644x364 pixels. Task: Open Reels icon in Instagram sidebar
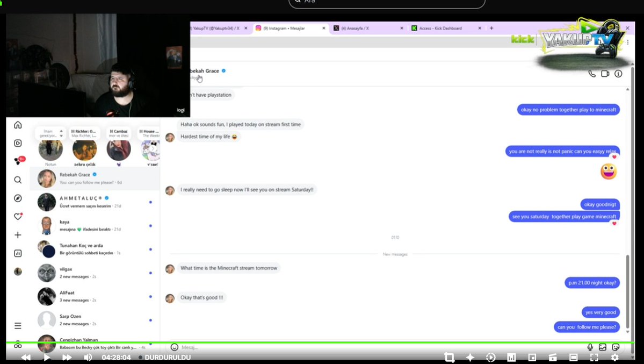click(18, 143)
